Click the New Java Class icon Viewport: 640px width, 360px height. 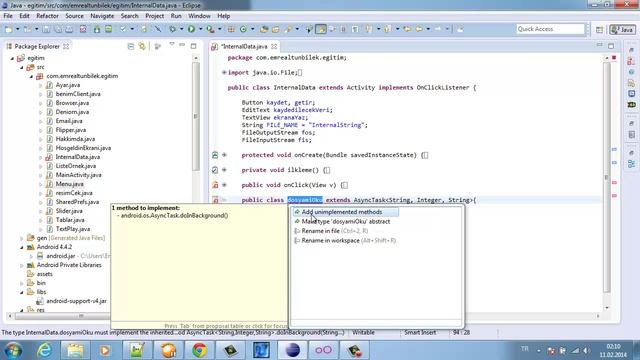244,29
